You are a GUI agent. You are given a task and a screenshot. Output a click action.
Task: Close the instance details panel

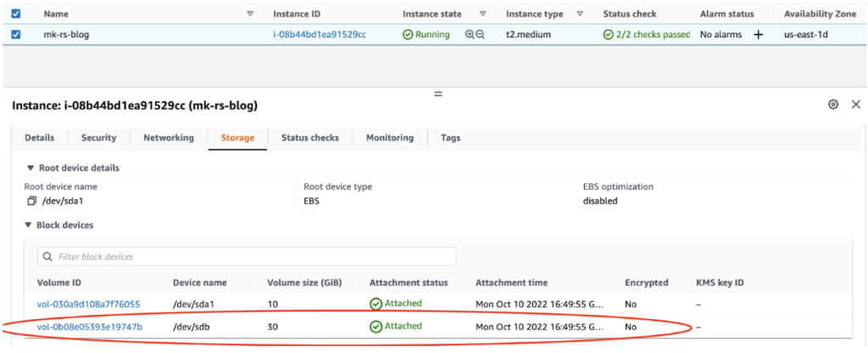(855, 104)
